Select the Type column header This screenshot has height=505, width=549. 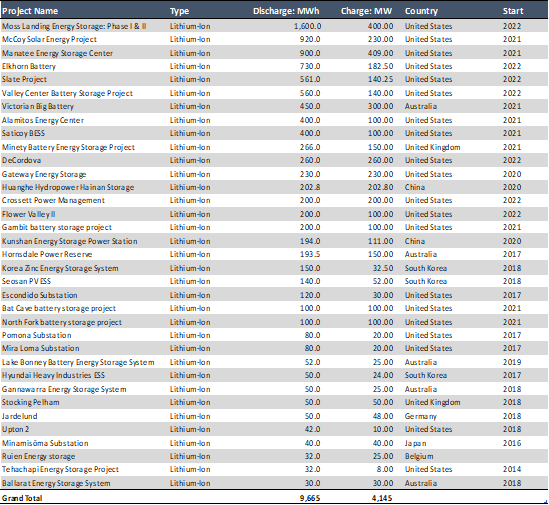pyautogui.click(x=180, y=11)
